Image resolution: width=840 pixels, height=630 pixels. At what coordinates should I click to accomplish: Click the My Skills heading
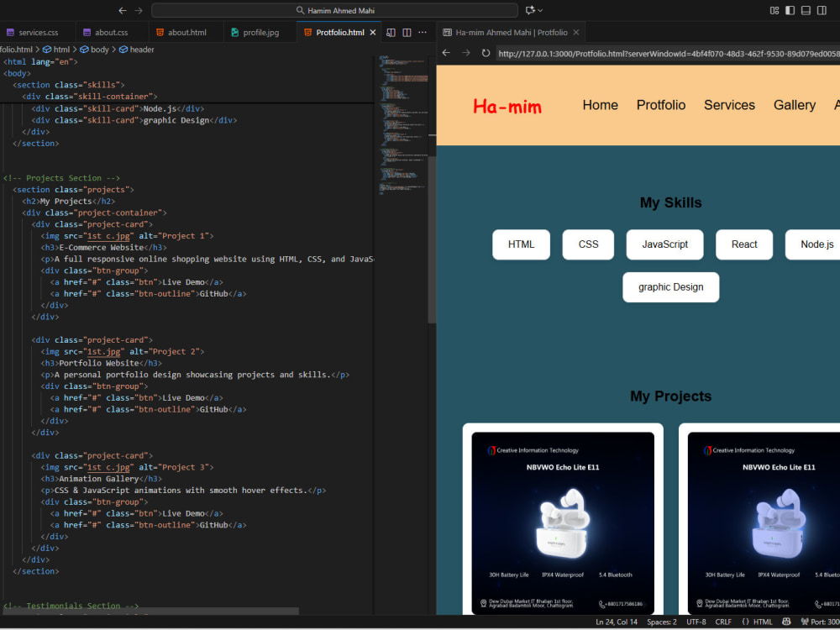670,202
